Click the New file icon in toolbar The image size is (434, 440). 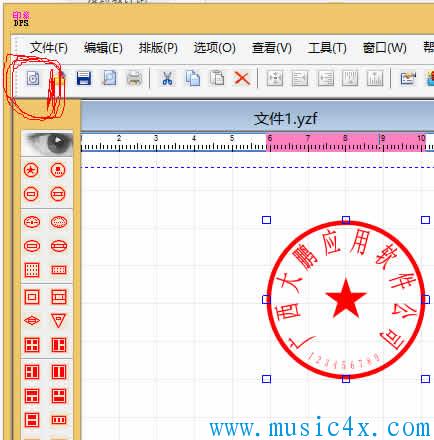click(33, 79)
